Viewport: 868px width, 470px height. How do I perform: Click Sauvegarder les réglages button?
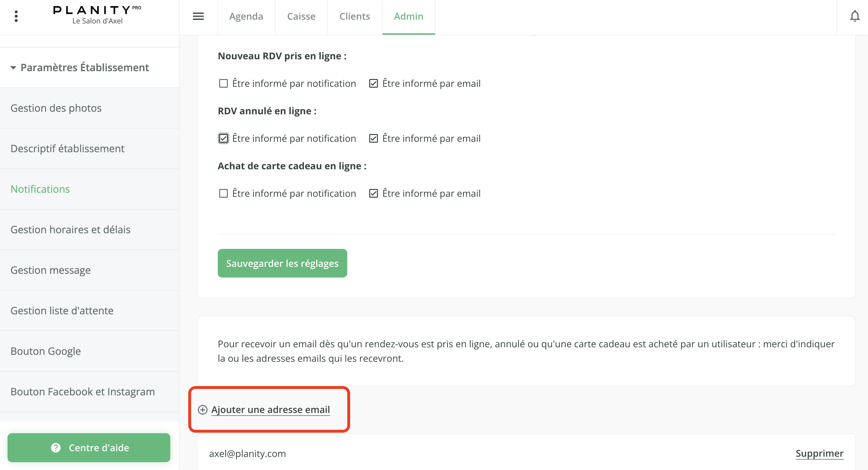point(282,263)
